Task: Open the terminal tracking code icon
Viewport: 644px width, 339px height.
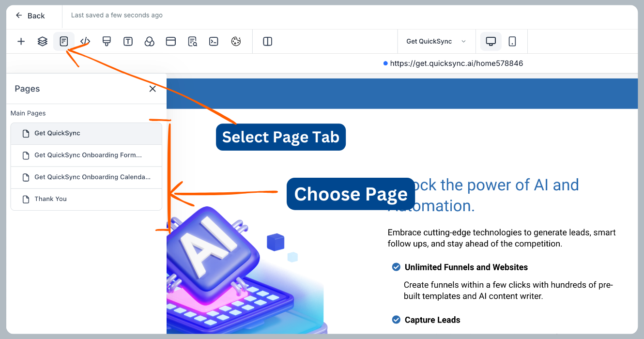Action: click(x=214, y=42)
